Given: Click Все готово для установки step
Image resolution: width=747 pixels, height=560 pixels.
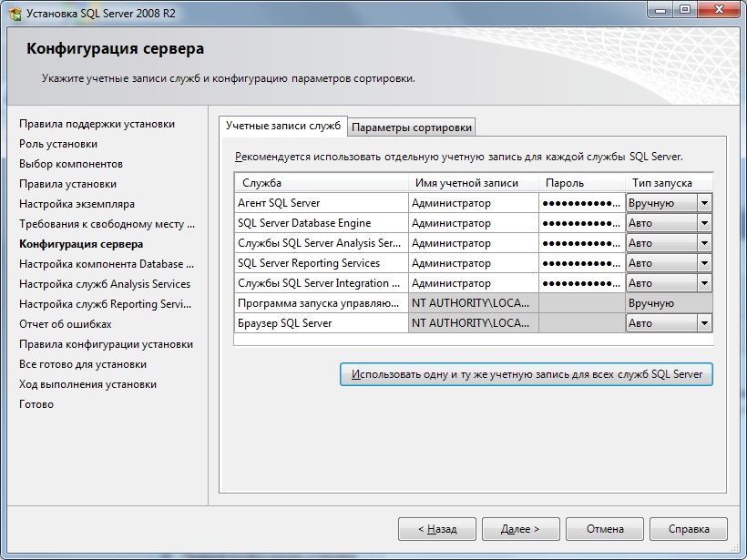Looking at the screenshot, I should (x=82, y=364).
